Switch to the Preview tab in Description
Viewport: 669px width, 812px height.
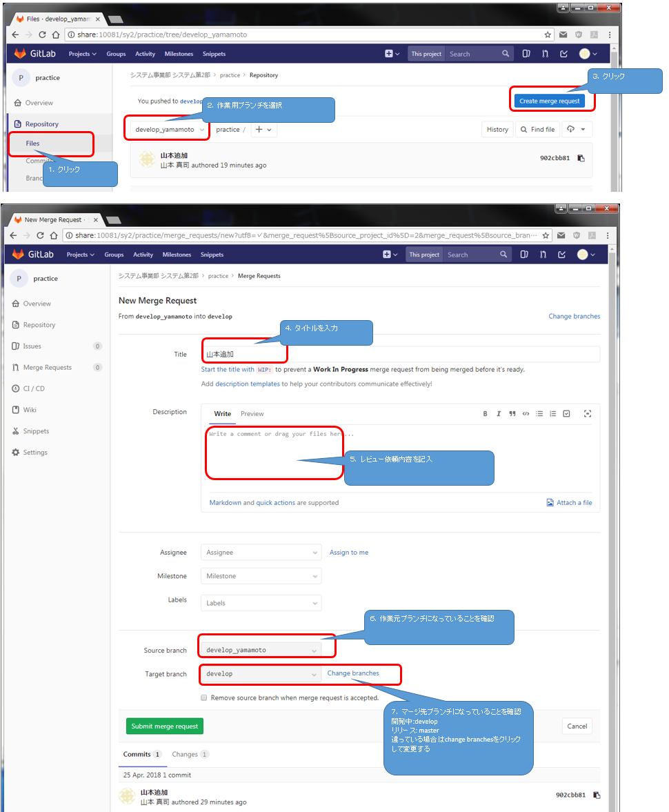pyautogui.click(x=252, y=414)
